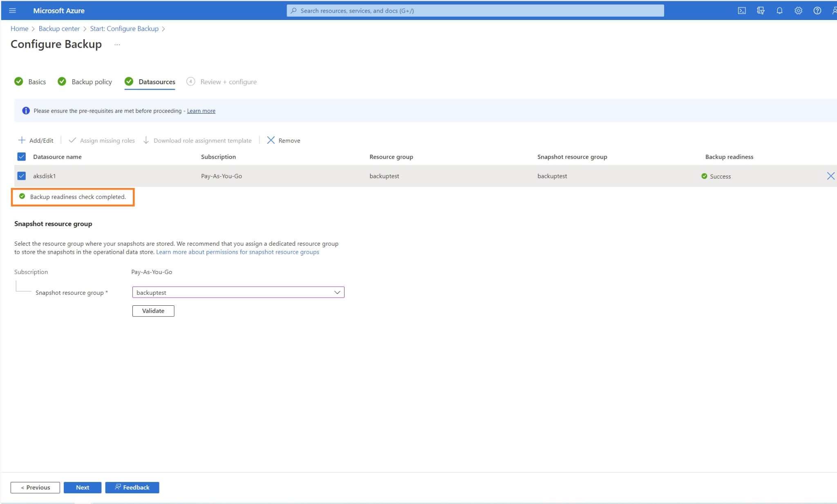This screenshot has width=837, height=504.
Task: Focus the Azure search resources box
Action: tap(475, 11)
